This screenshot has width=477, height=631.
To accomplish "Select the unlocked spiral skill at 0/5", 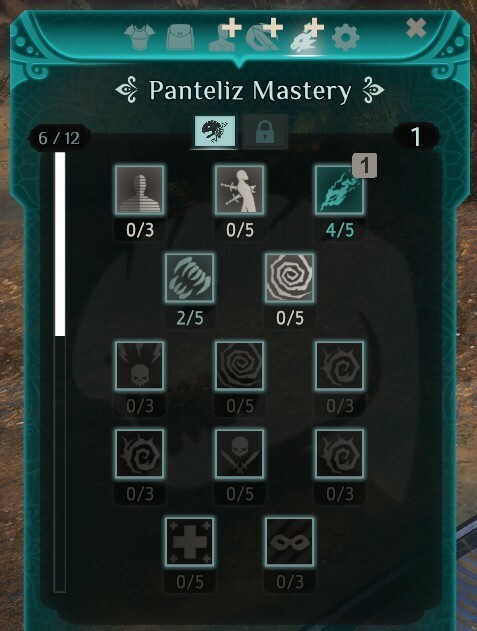I will tap(289, 278).
